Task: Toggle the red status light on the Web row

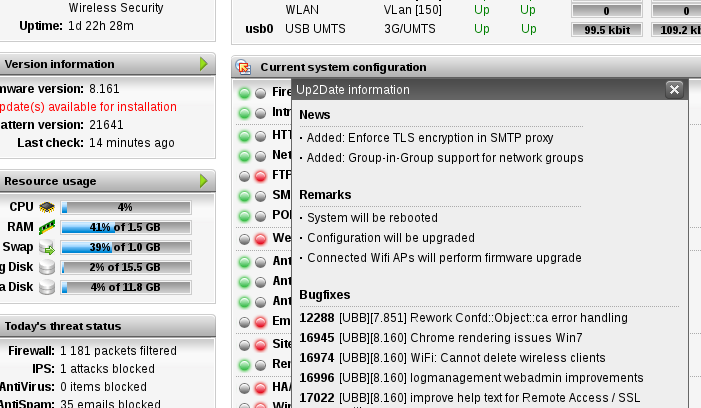Action: [260, 238]
